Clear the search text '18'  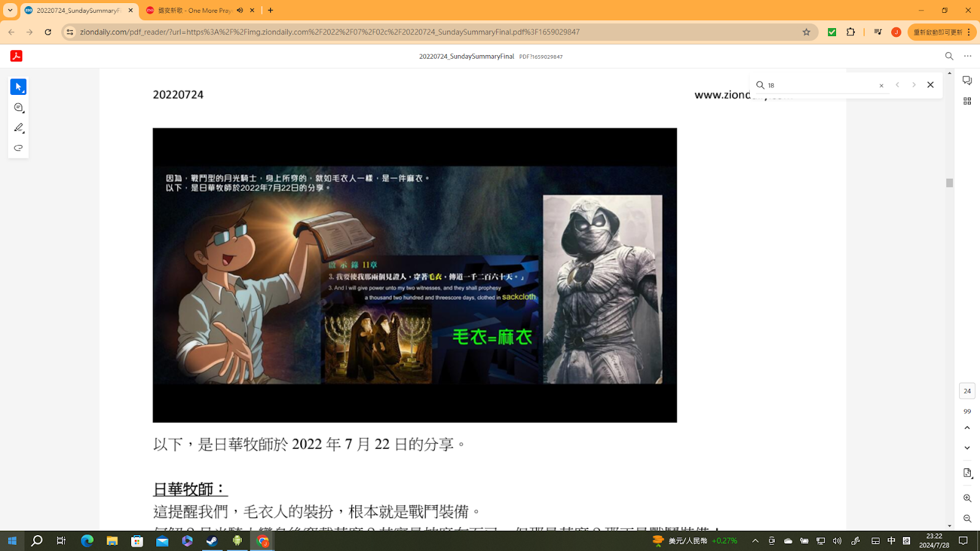click(881, 86)
